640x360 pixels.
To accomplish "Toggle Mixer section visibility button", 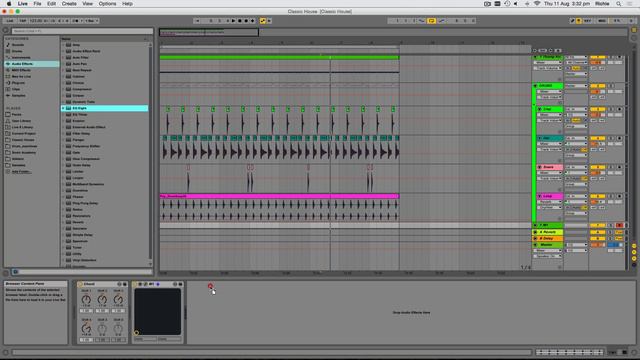I will (634, 258).
